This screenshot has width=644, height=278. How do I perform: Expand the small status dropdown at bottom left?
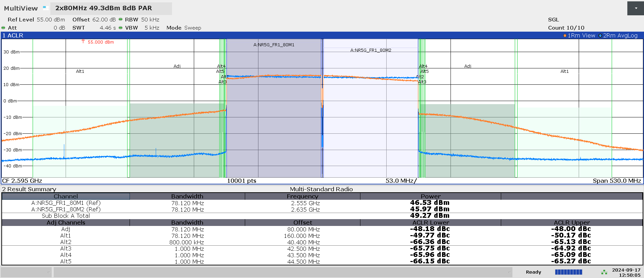[x=49, y=272]
